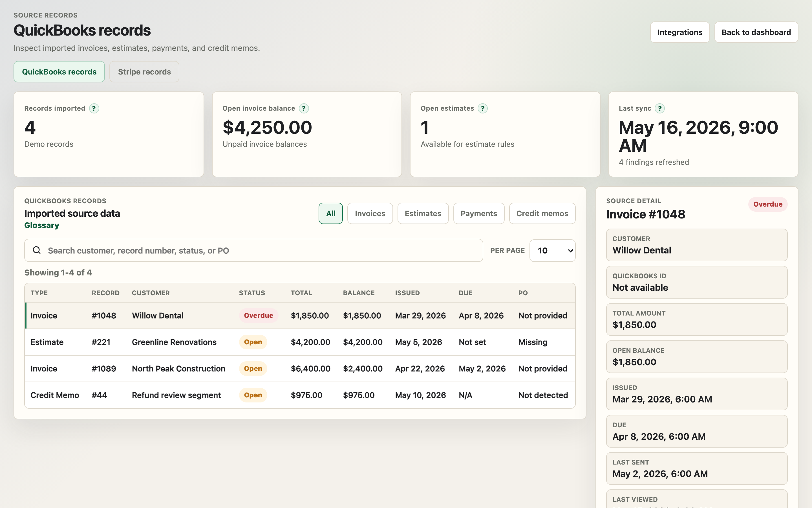The height and width of the screenshot is (508, 812).
Task: Click the help icon beside Open estimates
Action: coord(482,109)
